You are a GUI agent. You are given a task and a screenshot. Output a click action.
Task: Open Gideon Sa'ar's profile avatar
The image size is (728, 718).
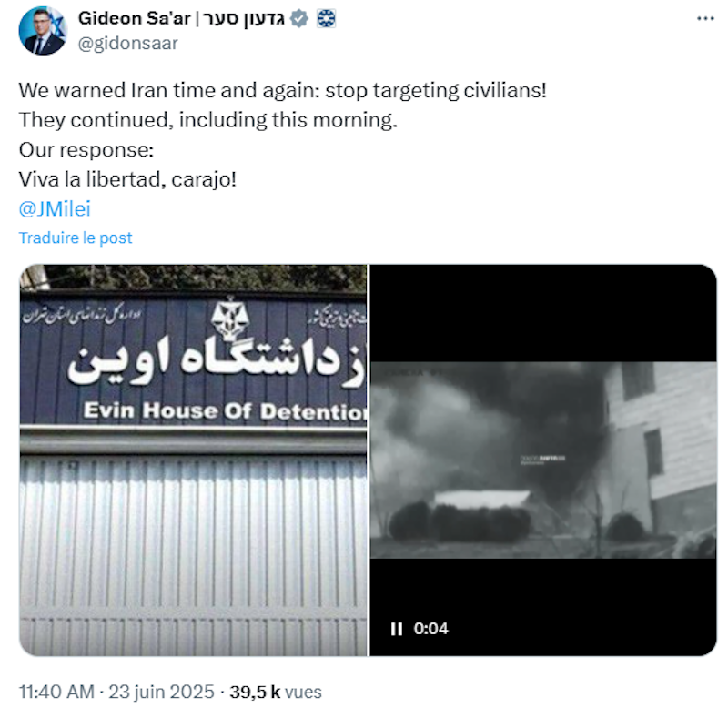(x=43, y=31)
